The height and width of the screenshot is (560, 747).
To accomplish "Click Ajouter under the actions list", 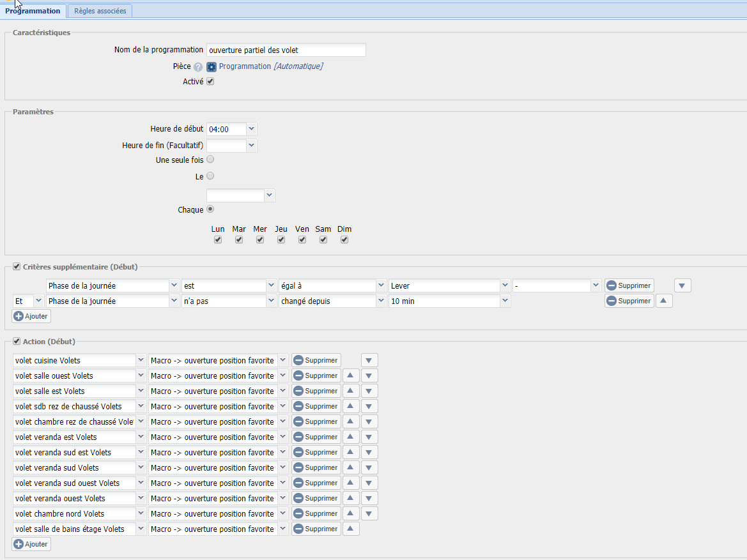I will [31, 544].
